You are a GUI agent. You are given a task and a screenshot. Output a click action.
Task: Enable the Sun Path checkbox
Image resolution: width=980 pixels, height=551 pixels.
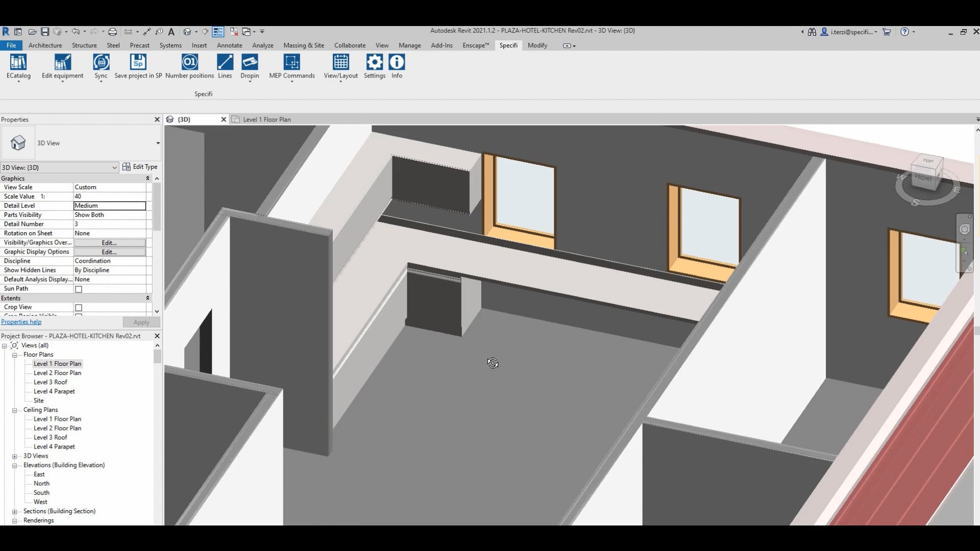pyautogui.click(x=79, y=289)
